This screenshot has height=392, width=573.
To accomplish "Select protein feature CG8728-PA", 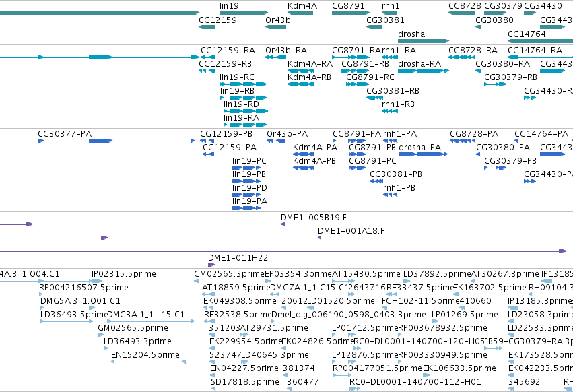I will pyautogui.click(x=463, y=141).
